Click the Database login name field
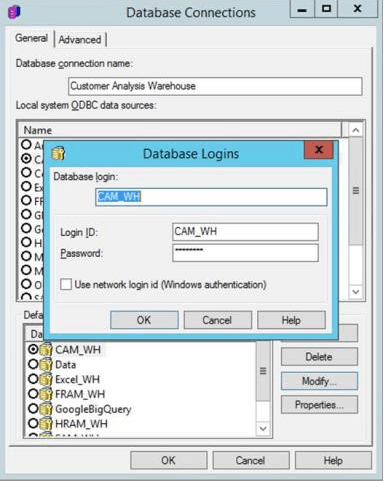 (211, 197)
